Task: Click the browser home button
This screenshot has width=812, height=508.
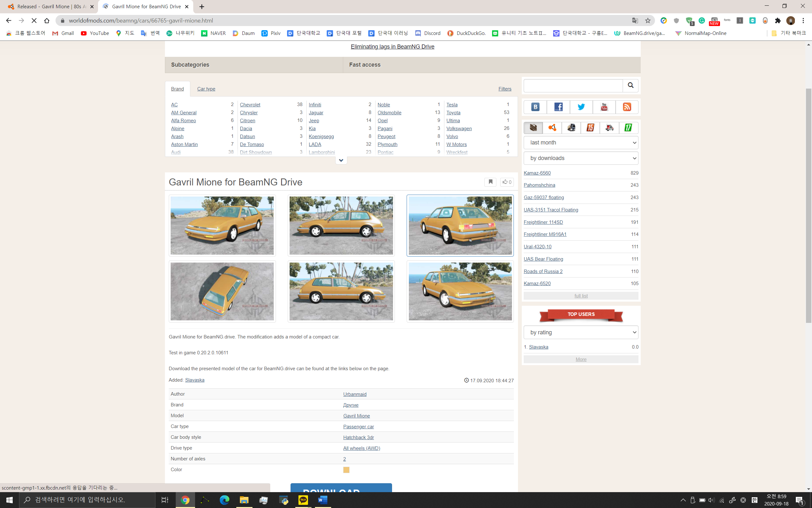Action: 47,21
